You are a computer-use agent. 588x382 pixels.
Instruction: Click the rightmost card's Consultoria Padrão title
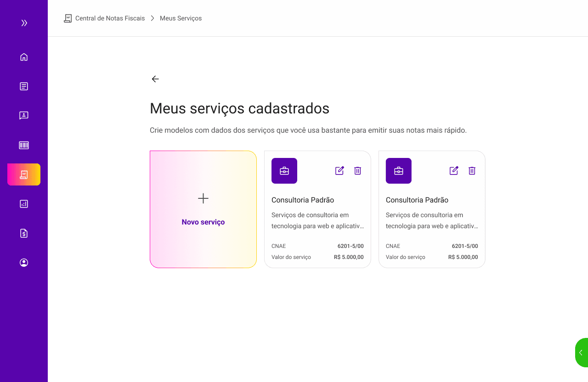coord(417,200)
